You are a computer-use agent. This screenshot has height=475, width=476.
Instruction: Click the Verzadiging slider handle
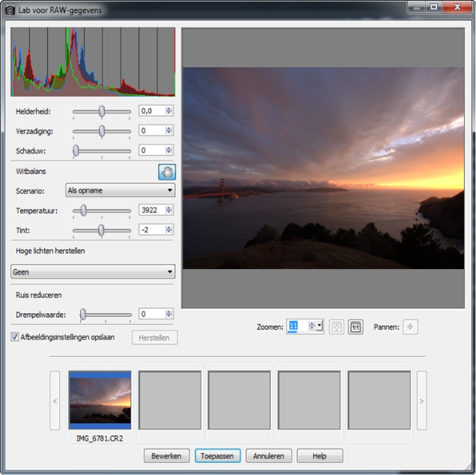click(102, 131)
